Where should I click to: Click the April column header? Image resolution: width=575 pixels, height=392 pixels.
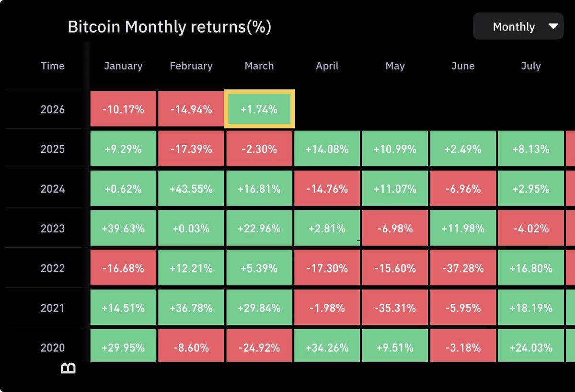click(x=327, y=66)
